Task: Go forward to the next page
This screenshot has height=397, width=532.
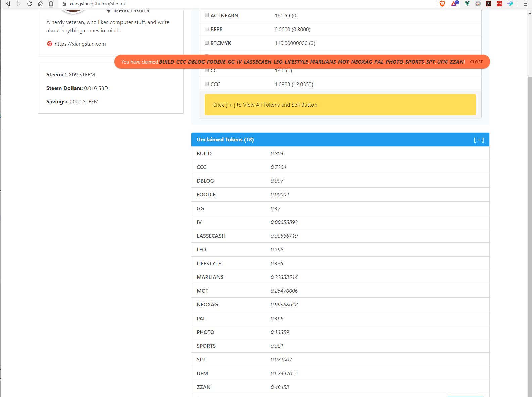Action: 19,4
